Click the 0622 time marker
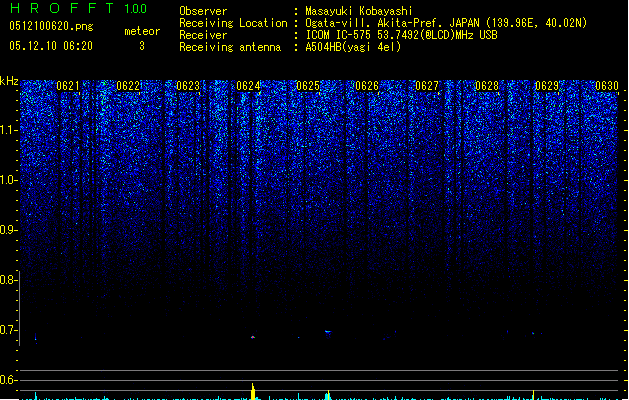Image resolution: width=629 pixels, height=400 pixels. pyautogui.click(x=128, y=86)
